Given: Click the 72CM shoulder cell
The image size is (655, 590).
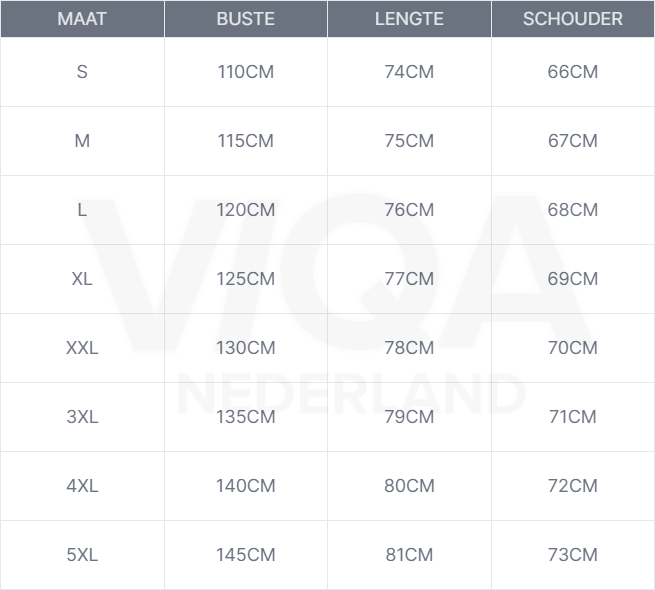Looking at the screenshot, I should coord(572,486).
